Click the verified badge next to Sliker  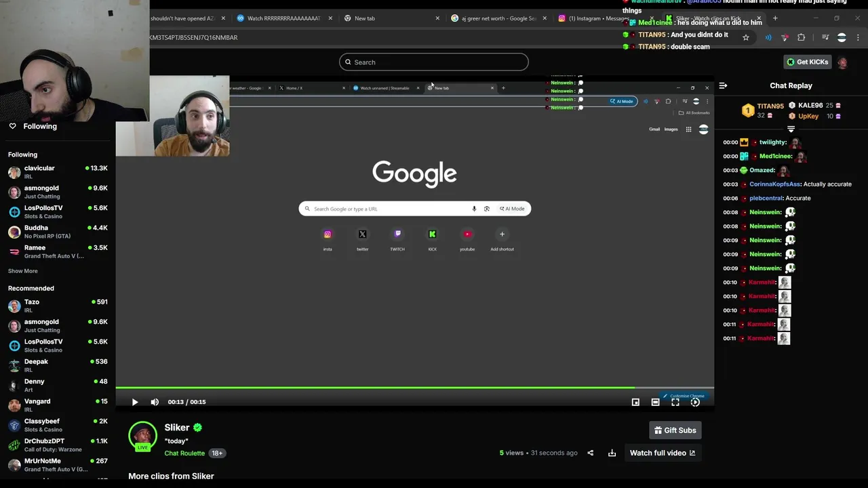pyautogui.click(x=198, y=428)
